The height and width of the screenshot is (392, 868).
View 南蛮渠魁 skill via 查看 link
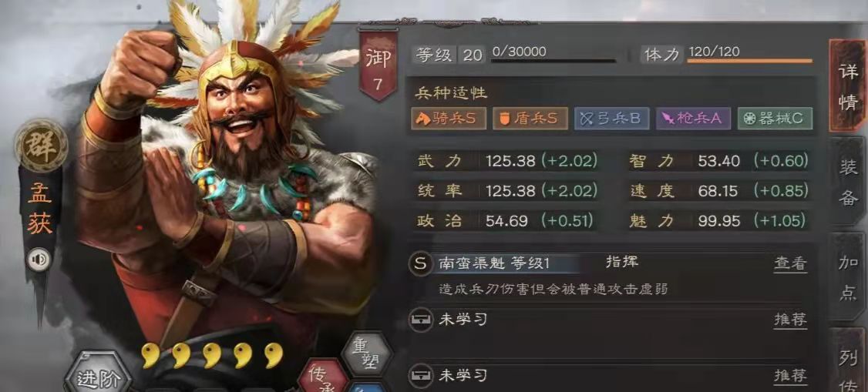(790, 263)
